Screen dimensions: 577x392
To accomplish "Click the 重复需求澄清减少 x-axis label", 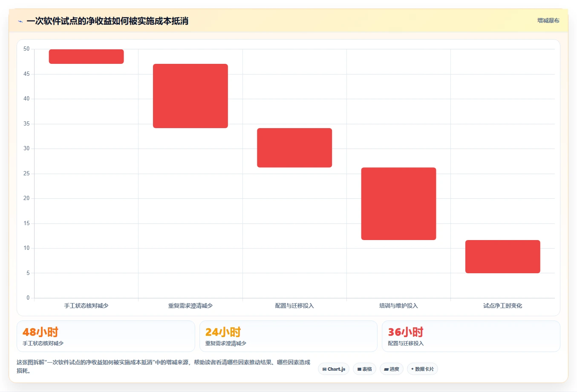I will [x=190, y=306].
